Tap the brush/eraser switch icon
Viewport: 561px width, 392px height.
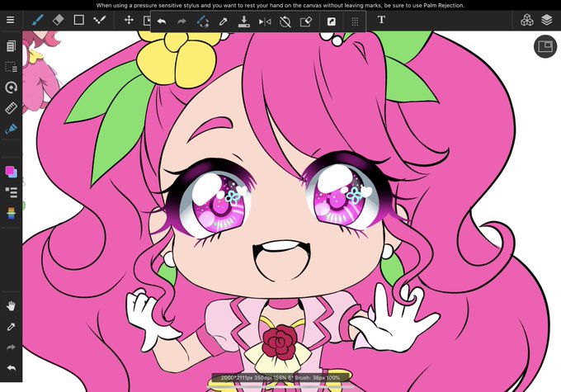203,21
